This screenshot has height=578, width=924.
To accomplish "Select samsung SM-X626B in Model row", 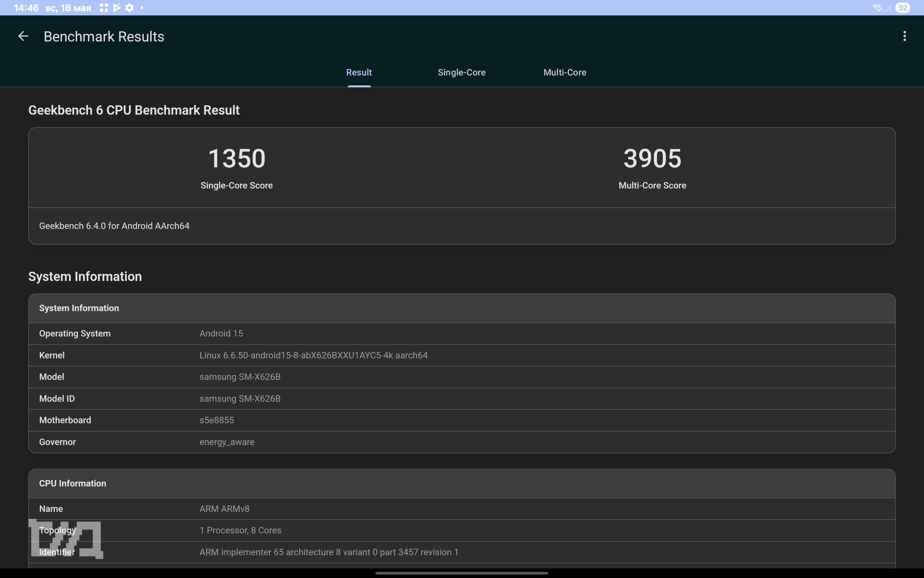I will [240, 376].
